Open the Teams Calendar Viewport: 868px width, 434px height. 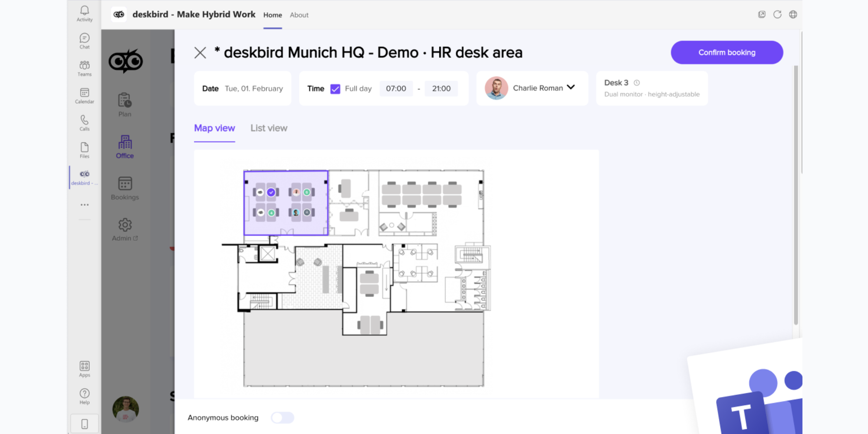[85, 96]
